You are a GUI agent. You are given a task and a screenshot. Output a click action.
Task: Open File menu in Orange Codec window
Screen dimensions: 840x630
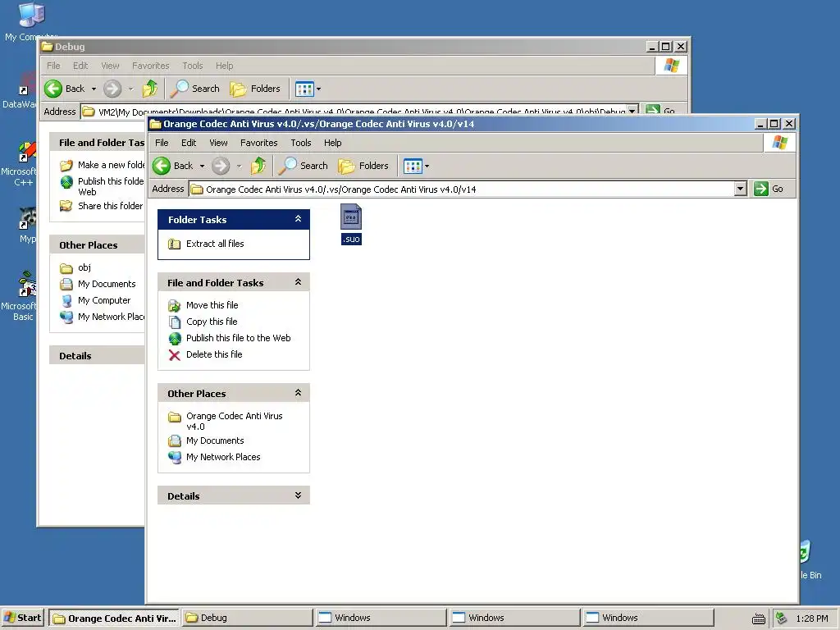(162, 143)
